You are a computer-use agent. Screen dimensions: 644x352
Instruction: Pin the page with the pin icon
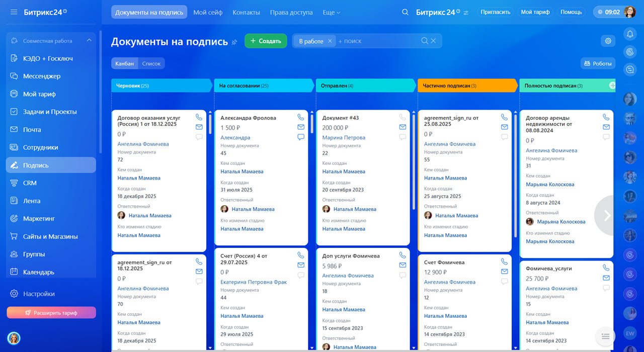[x=234, y=42]
